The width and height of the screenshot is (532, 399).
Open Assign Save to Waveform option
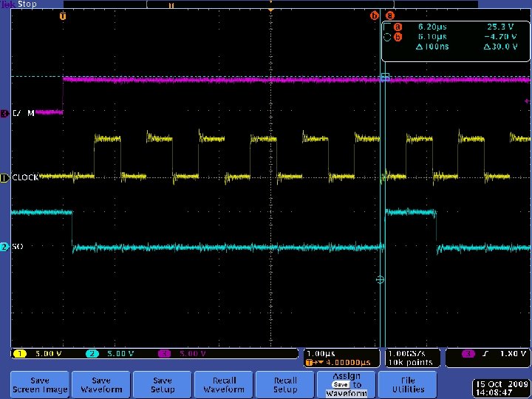point(347,384)
